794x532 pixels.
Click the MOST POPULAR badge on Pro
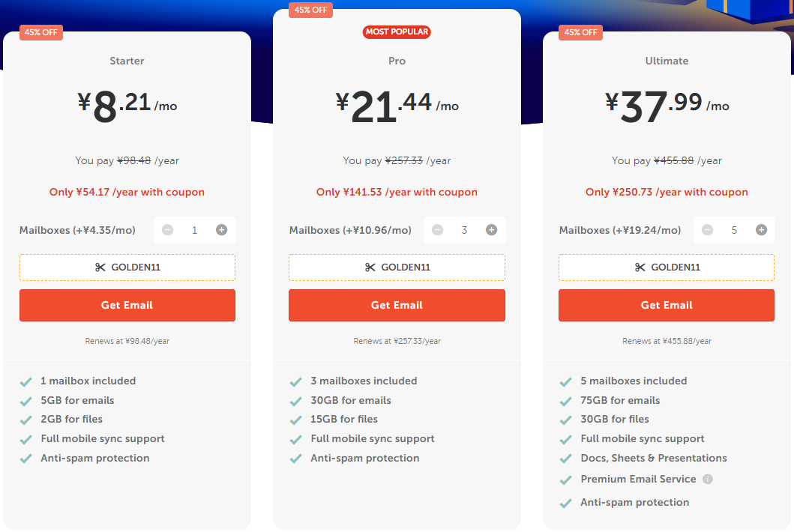pos(397,32)
